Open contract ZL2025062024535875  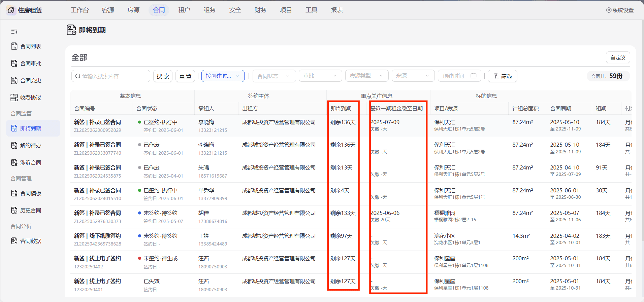pyautogui.click(x=98, y=176)
